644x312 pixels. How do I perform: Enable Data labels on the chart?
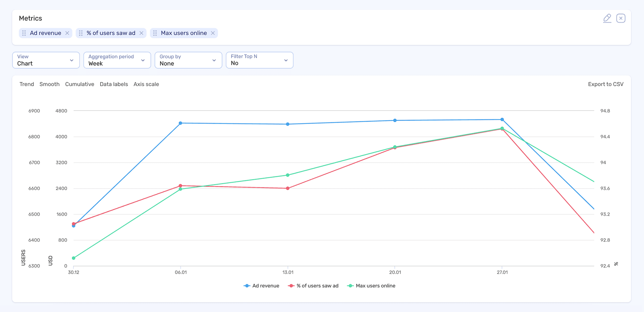(x=114, y=84)
